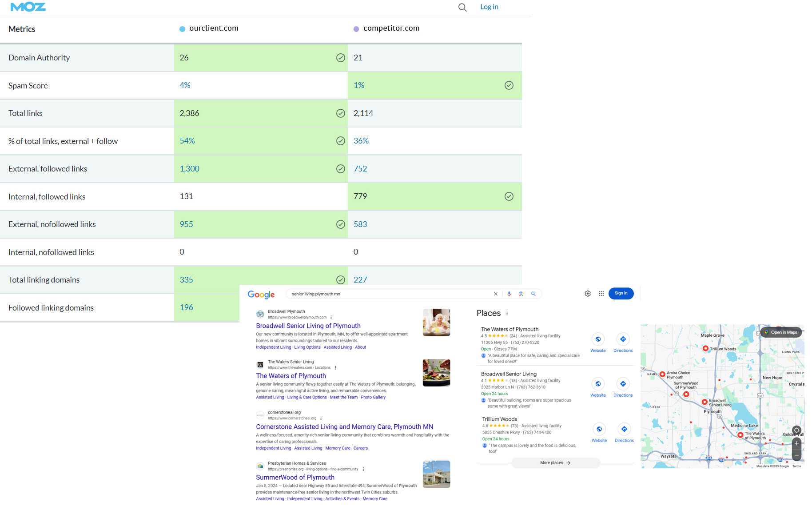Open the map Terms link

[x=797, y=466]
